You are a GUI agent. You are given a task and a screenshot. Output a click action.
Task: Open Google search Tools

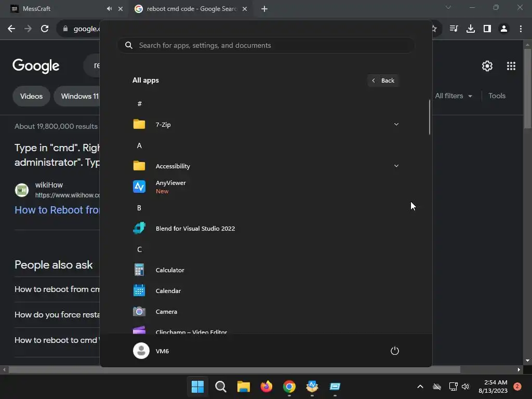point(497,96)
